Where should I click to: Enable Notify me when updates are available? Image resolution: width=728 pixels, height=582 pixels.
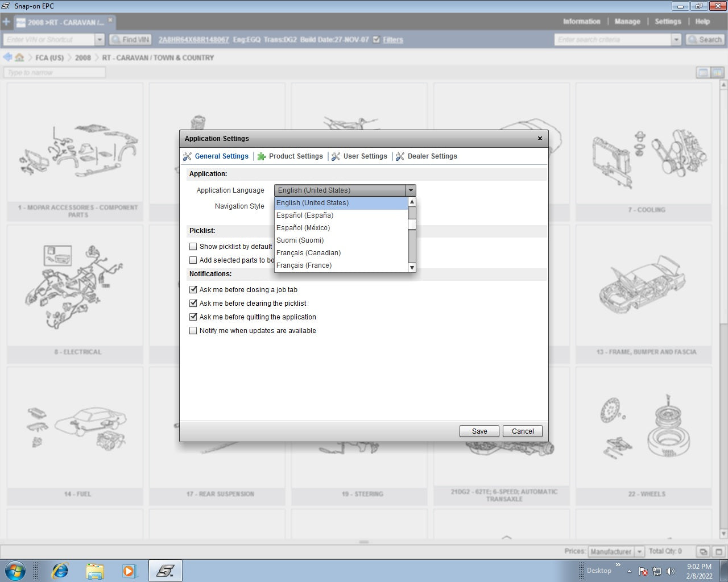[193, 331]
